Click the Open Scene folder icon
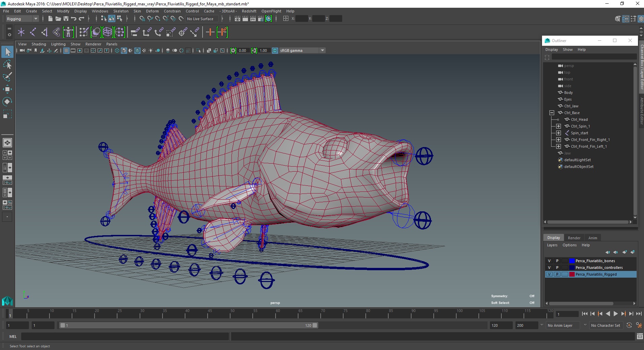644x350 pixels. [x=58, y=19]
